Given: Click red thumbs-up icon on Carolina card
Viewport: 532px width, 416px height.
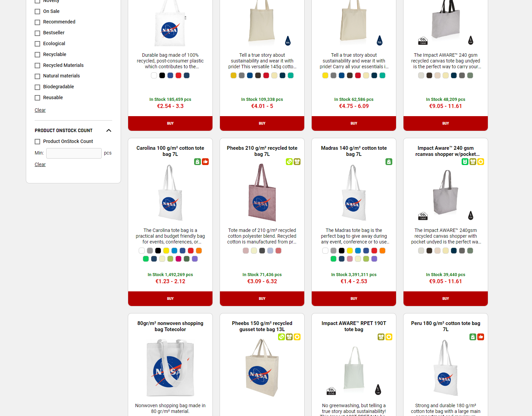Looking at the screenshot, I should point(205,162).
